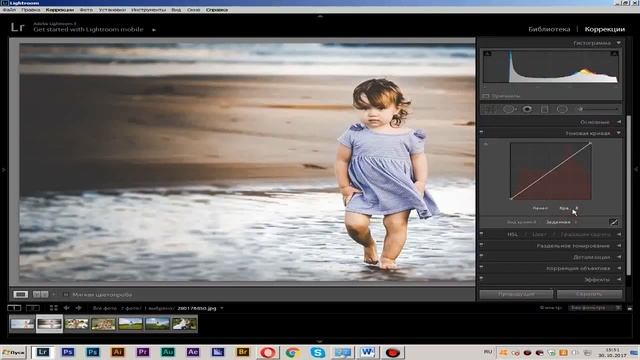Screen dimensions: 640x360
Task: Open the main window display icon
Action: 14,308
